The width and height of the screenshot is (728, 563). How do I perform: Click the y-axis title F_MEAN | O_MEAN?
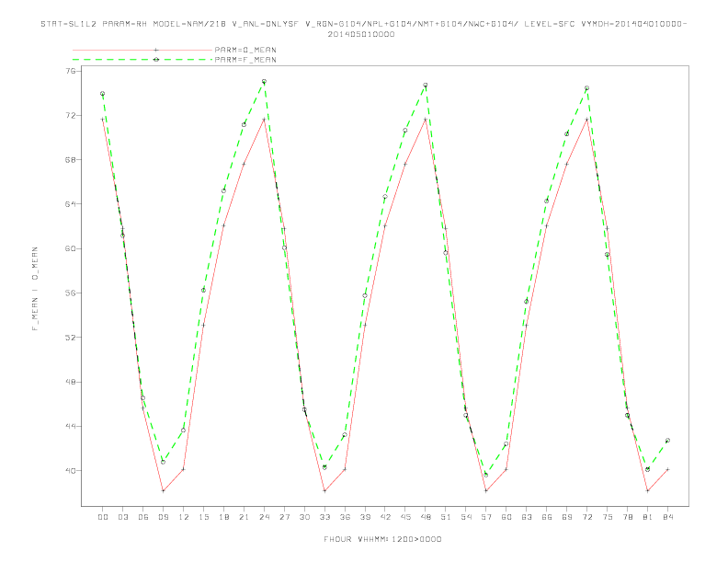(35, 289)
